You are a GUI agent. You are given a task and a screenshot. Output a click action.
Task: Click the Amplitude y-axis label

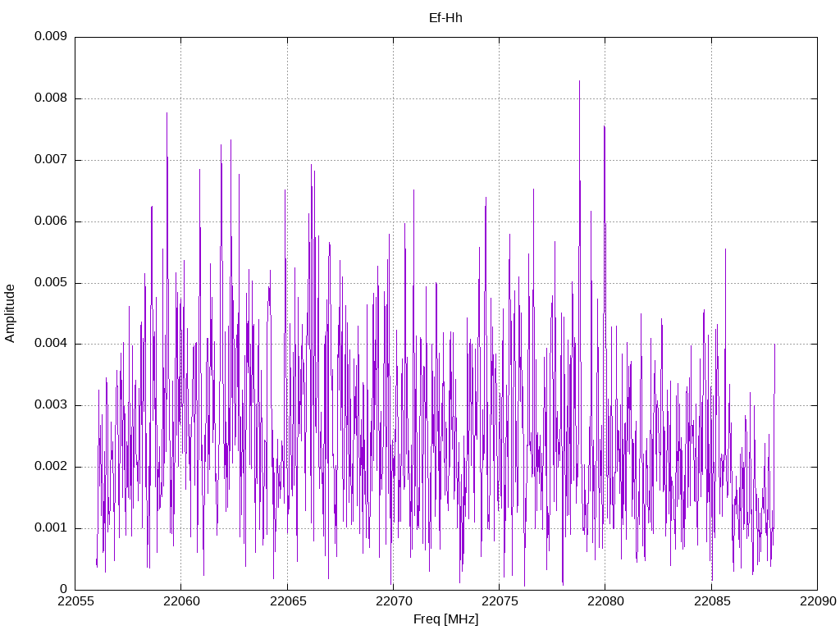[x=10, y=313]
